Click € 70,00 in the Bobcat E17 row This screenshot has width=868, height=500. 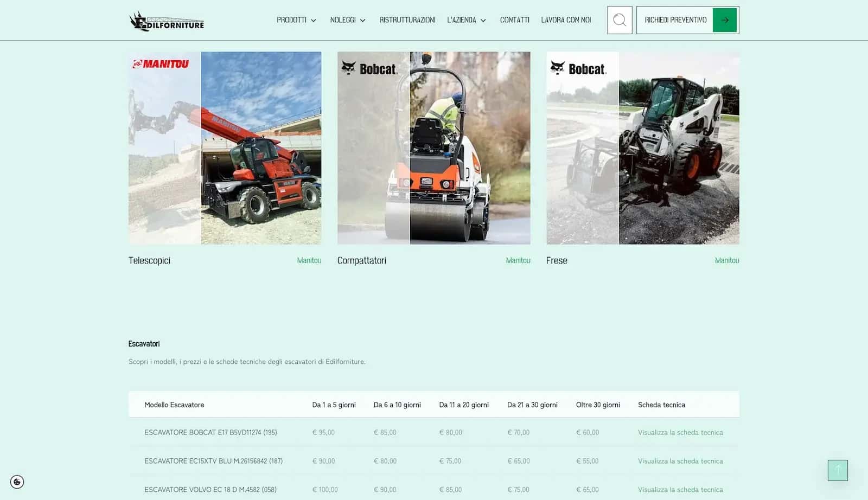(518, 432)
